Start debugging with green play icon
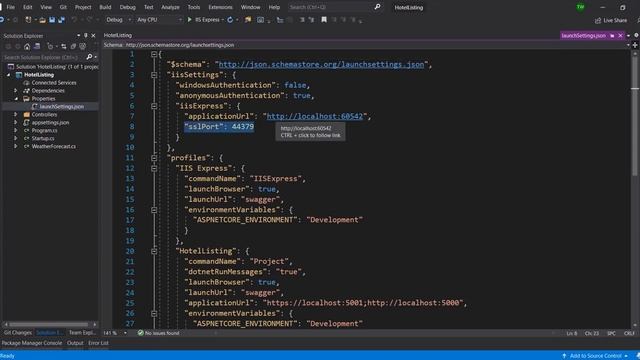The width and height of the screenshot is (640, 360). click(189, 20)
